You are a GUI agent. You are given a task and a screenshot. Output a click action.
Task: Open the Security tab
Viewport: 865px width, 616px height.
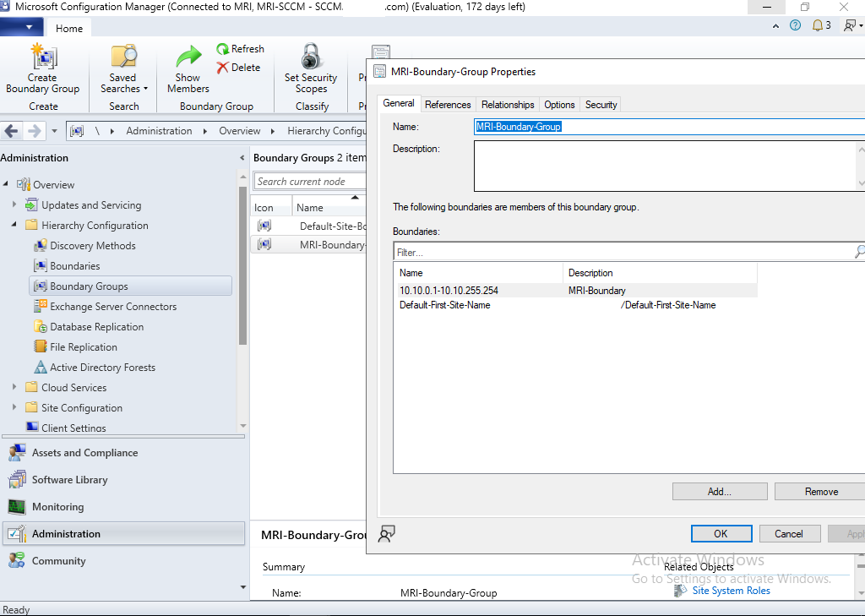coord(601,104)
